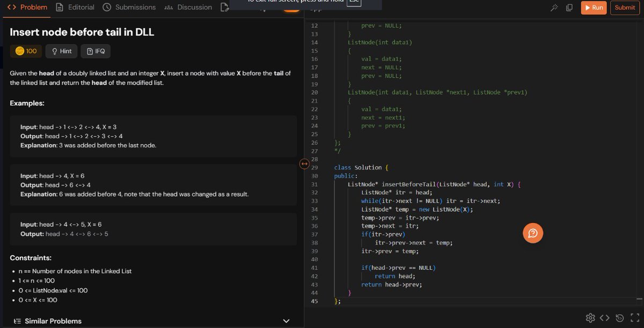Click 'Output: head -> 6 <-> 4'
644x328 pixels.
55,185
